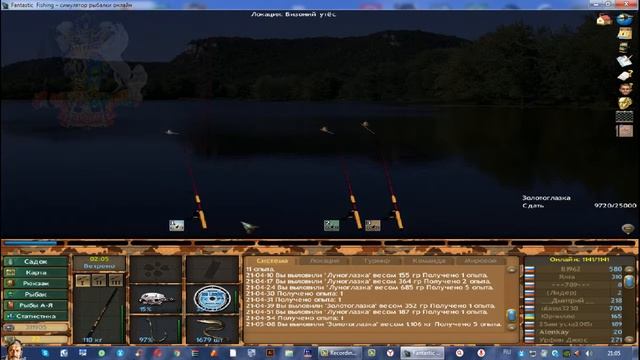This screenshot has height=360, width=640.
Task: Switch to Турнир chat tab
Action: 377,260
